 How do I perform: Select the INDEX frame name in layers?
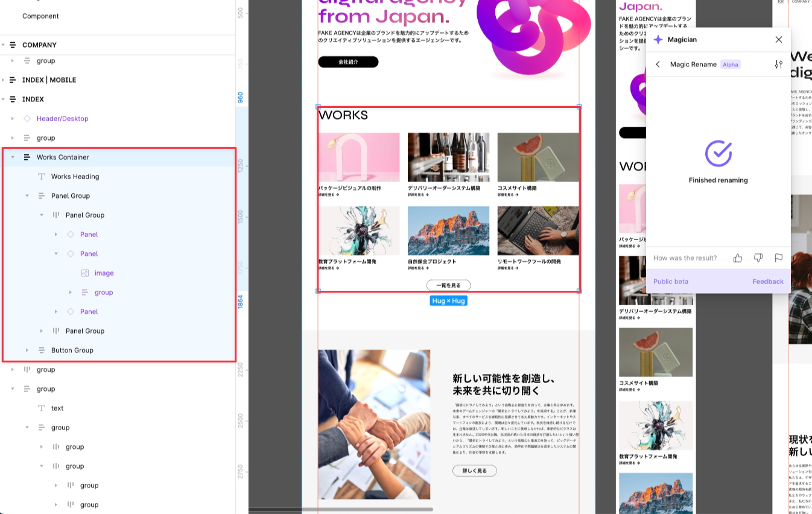(33, 99)
